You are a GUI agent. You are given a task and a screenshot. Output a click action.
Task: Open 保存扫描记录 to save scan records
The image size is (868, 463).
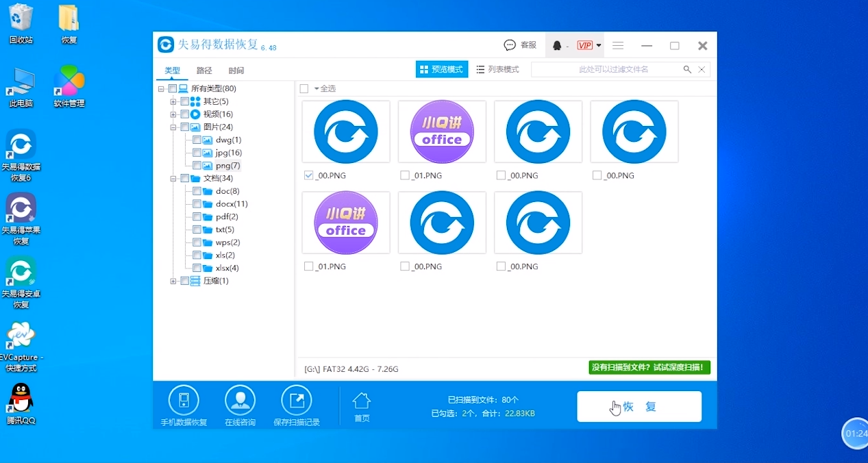(x=296, y=401)
